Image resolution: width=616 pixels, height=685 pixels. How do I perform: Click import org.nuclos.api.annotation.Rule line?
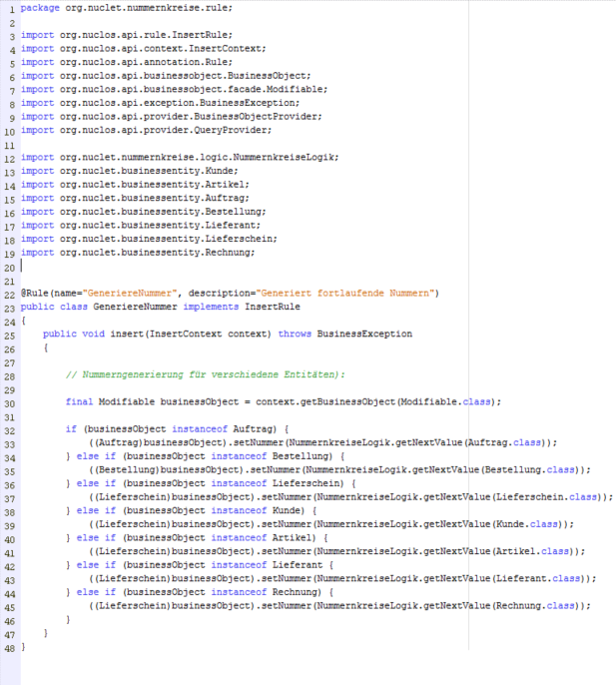click(126, 62)
